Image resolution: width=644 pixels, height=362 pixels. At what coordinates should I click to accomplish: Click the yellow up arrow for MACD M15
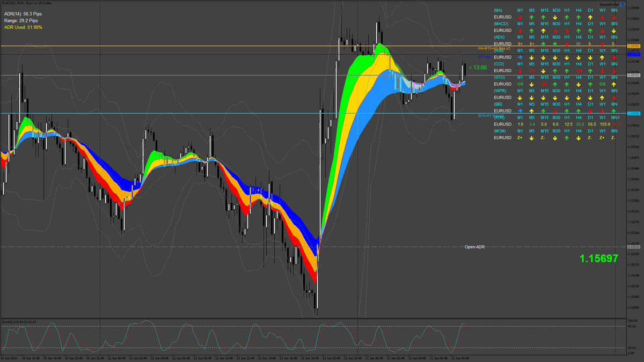[544, 31]
